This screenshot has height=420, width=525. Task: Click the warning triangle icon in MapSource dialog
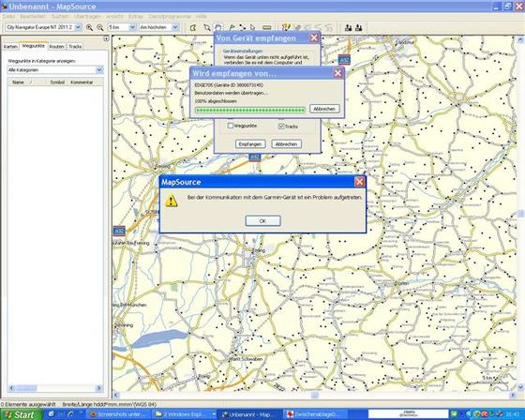pos(171,201)
